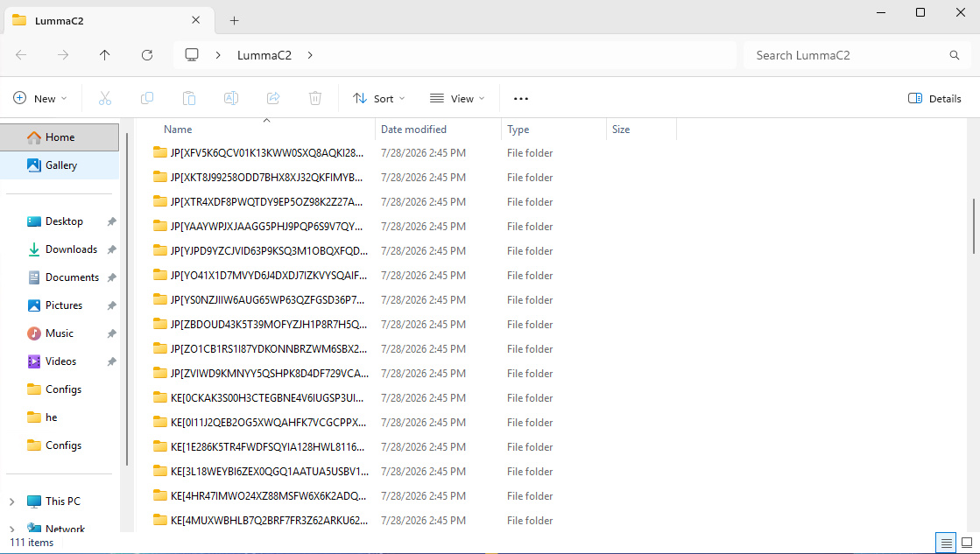Screen dimensions: 980x554
Task: Close the LummaC2 tab
Action: (195, 20)
